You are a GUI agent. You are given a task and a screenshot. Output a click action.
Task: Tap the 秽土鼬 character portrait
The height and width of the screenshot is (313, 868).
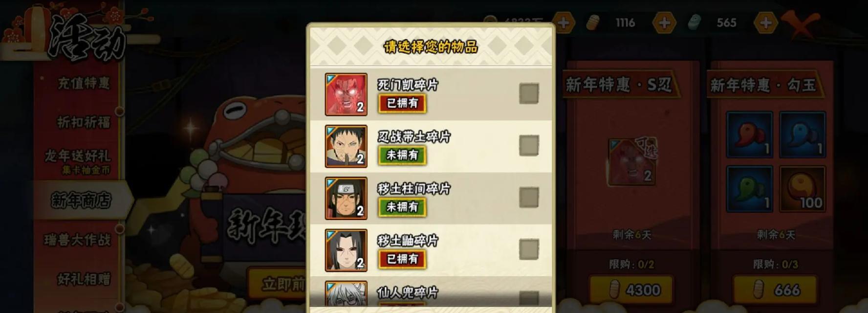[346, 250]
